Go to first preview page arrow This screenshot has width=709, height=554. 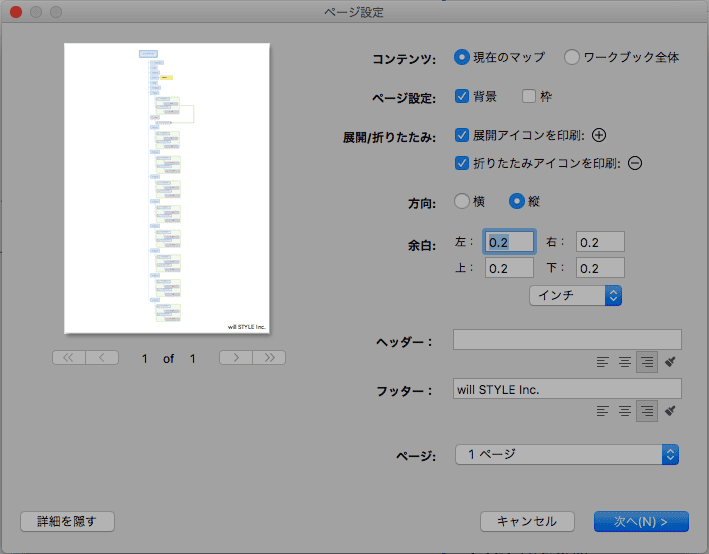pyautogui.click(x=69, y=358)
